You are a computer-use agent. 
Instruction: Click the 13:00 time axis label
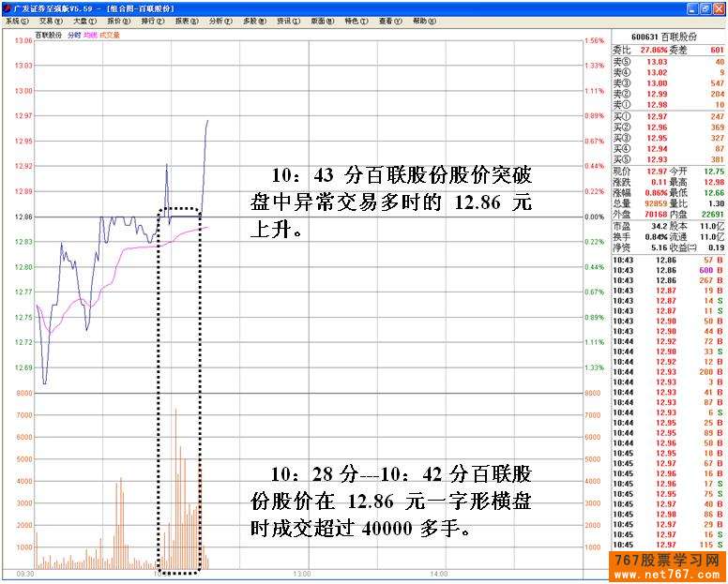click(x=302, y=574)
